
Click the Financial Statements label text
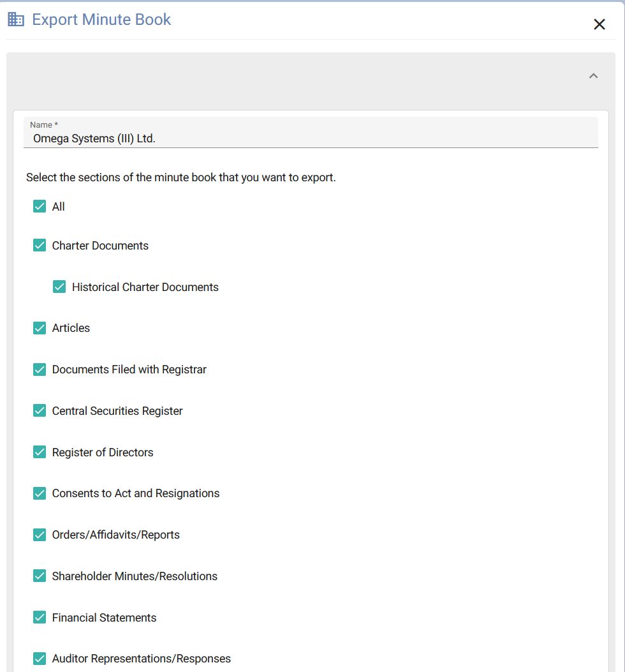[104, 618]
